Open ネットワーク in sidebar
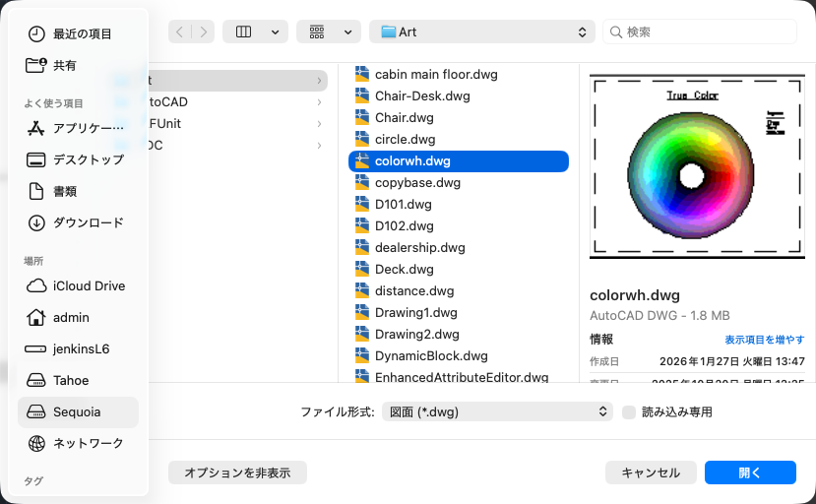The width and height of the screenshot is (816, 504). pos(78,443)
